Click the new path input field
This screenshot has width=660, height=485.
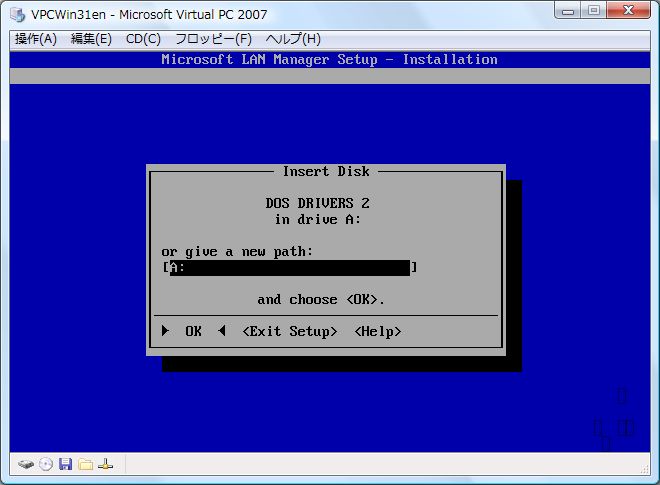(290, 268)
